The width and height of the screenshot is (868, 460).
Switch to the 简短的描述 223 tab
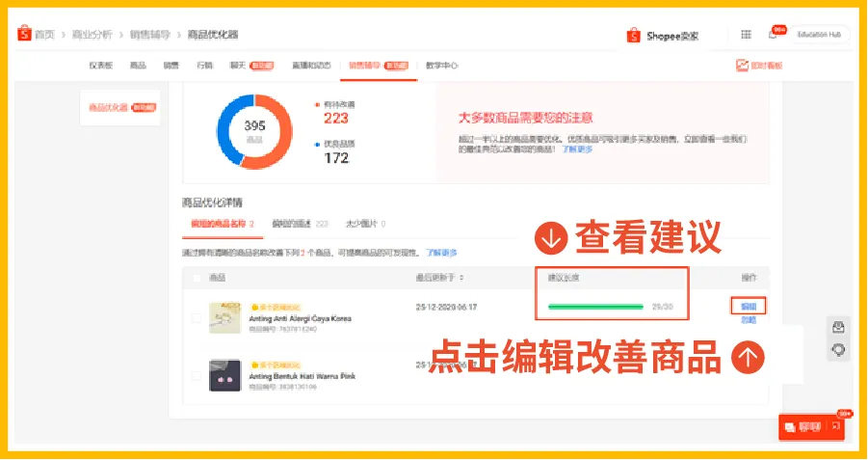click(x=300, y=224)
